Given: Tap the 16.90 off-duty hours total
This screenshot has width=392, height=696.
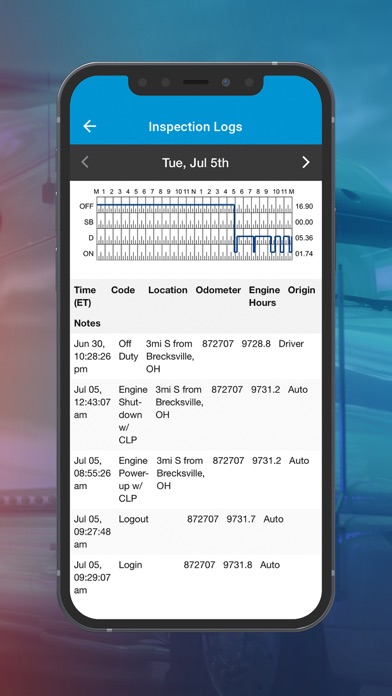Looking at the screenshot, I should (304, 206).
